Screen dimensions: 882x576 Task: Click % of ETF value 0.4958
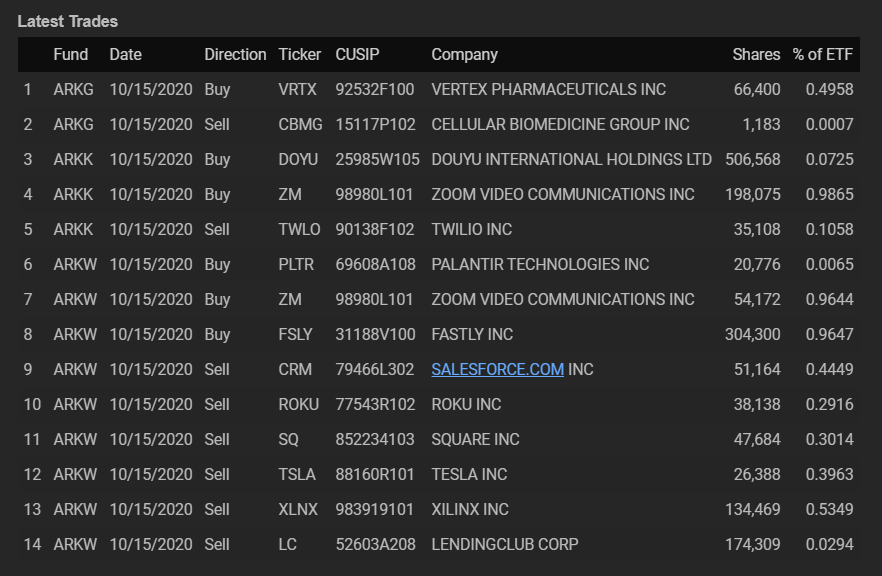tap(830, 89)
